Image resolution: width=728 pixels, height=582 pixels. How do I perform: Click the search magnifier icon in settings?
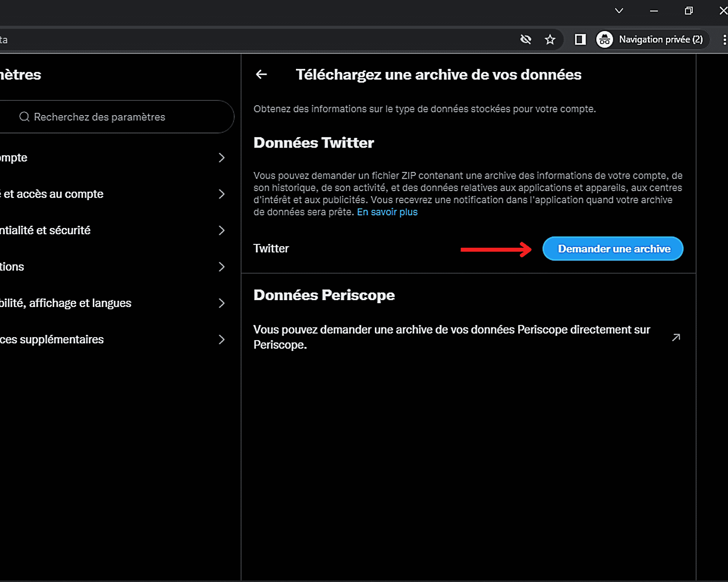[x=24, y=117]
